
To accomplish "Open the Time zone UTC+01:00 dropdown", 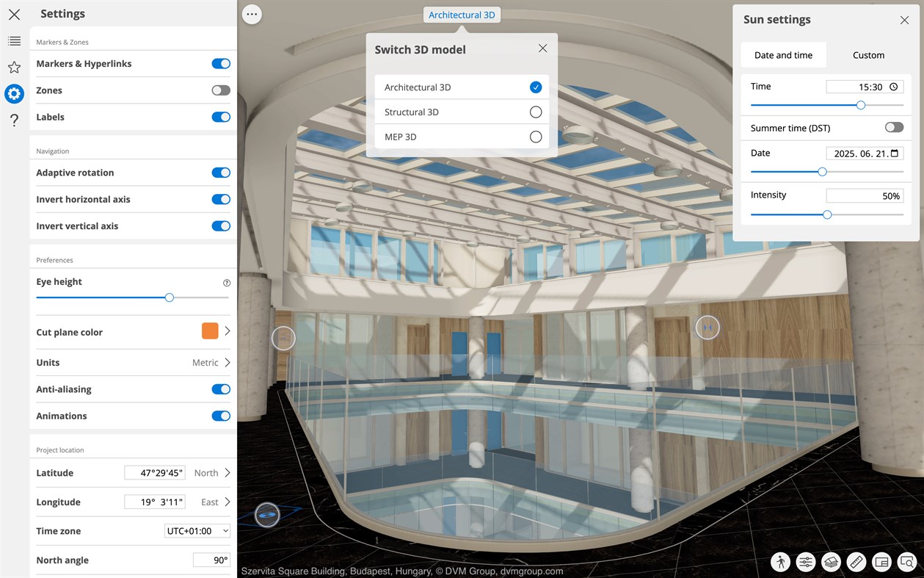I will tap(197, 530).
